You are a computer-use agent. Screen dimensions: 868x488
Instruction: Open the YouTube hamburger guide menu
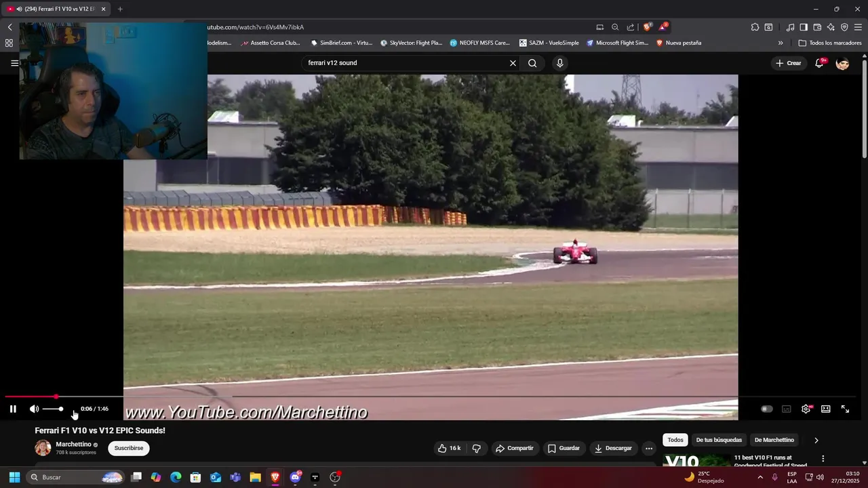(x=14, y=63)
